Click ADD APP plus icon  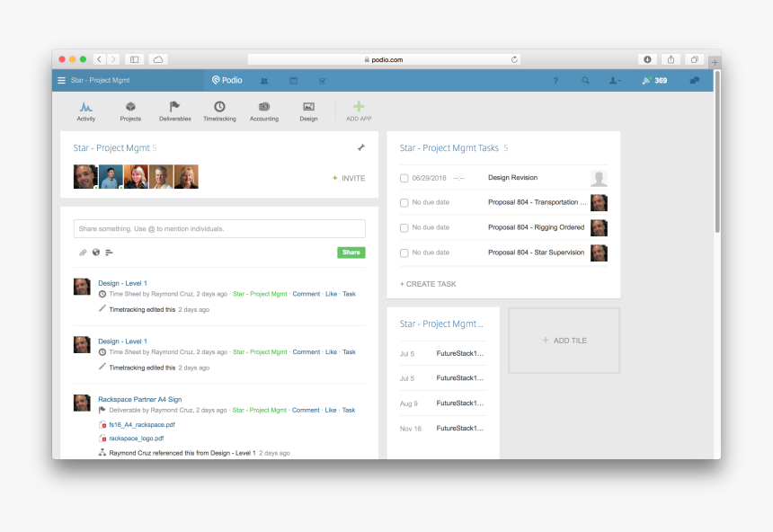359,107
